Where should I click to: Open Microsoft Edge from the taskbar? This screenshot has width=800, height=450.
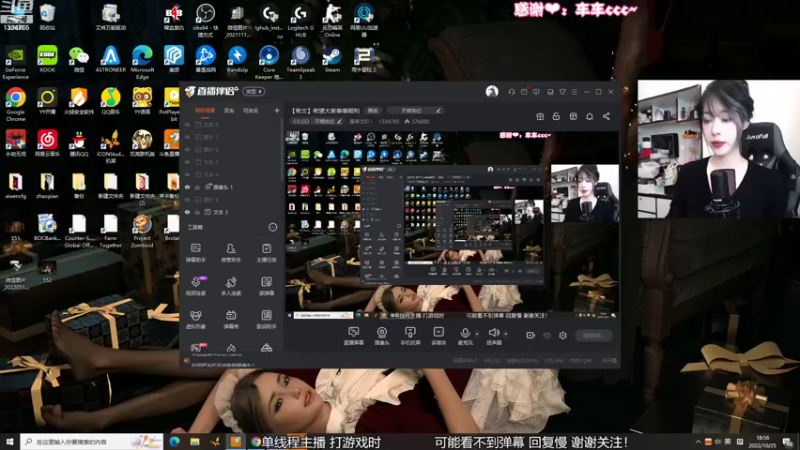tap(174, 441)
